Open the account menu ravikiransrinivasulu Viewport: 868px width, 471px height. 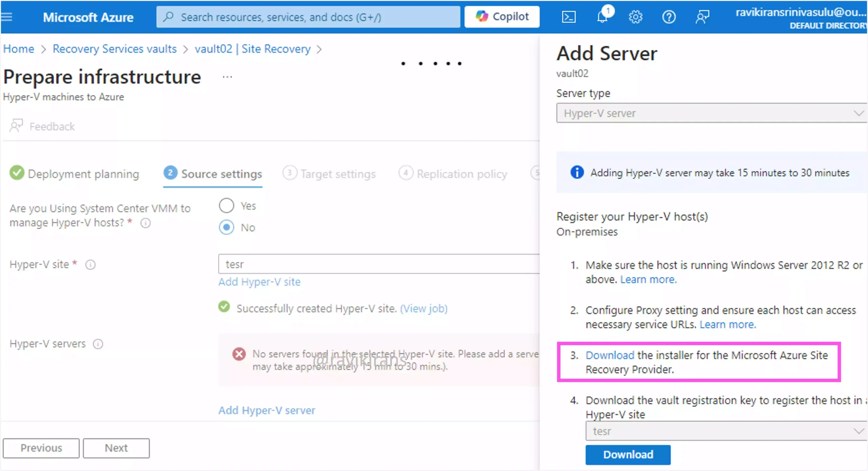pyautogui.click(x=801, y=18)
